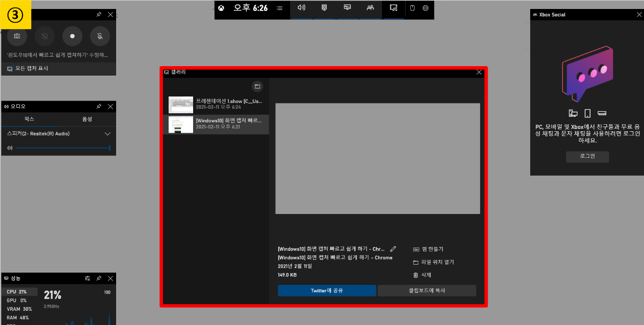Click Twitter에 공유 button
644x325 pixels.
(x=327, y=291)
